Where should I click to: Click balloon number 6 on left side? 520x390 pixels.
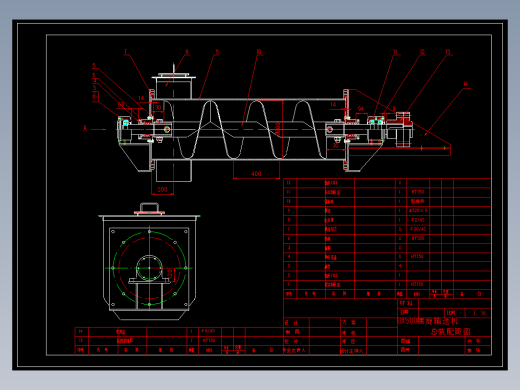pos(94,66)
